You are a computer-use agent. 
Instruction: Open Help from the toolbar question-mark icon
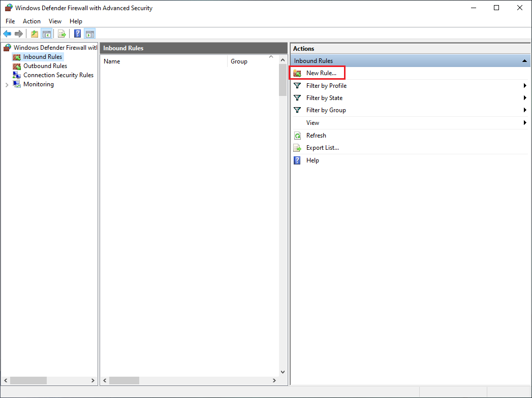(x=78, y=34)
